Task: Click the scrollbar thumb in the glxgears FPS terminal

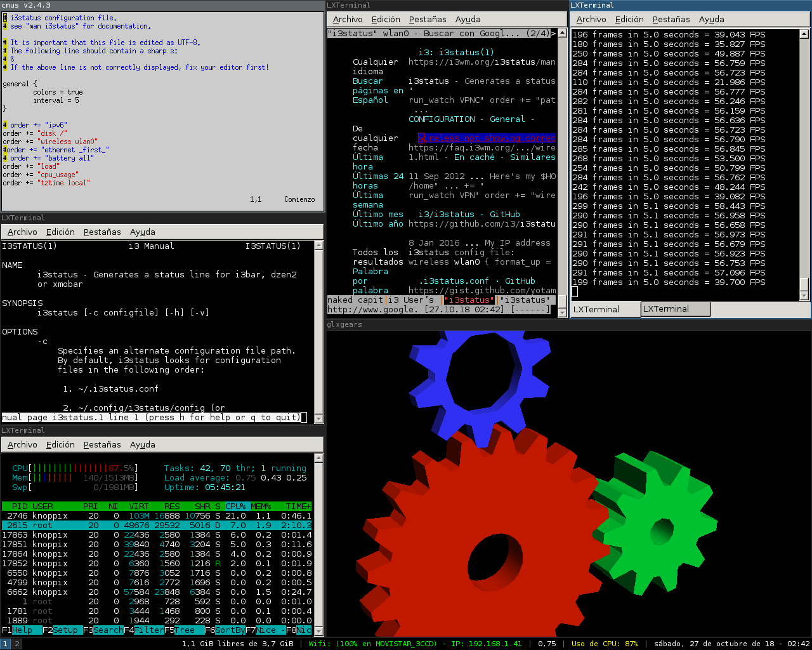Action: coord(804,284)
